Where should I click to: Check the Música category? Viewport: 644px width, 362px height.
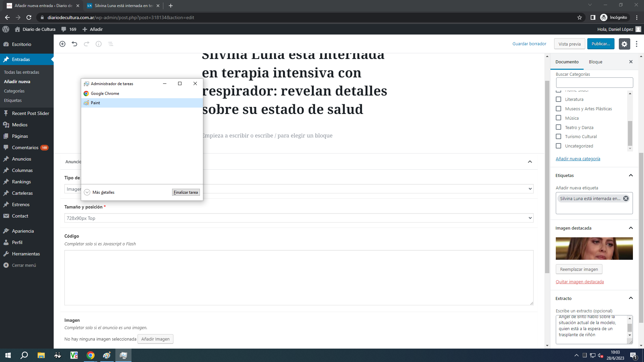[x=558, y=118]
